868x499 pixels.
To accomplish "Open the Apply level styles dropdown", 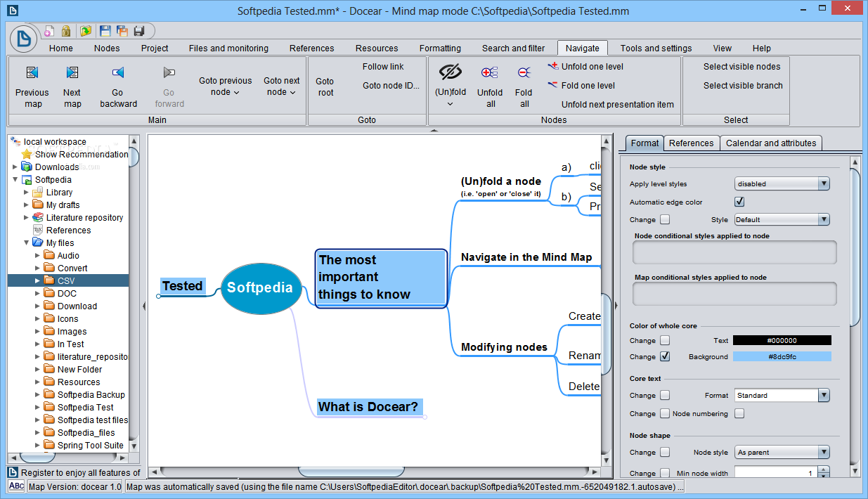I will coord(782,184).
